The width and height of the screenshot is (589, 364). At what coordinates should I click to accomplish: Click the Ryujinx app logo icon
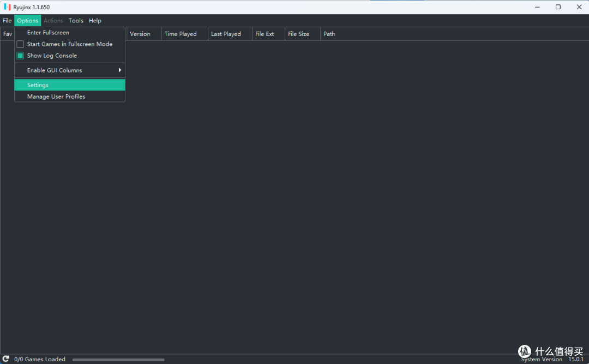pyautogui.click(x=7, y=7)
